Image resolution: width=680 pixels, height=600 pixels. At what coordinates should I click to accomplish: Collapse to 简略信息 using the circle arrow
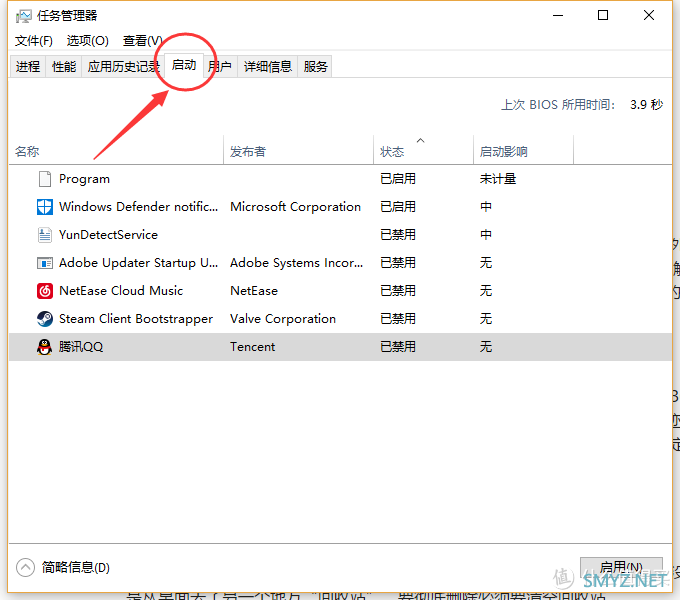[x=25, y=567]
